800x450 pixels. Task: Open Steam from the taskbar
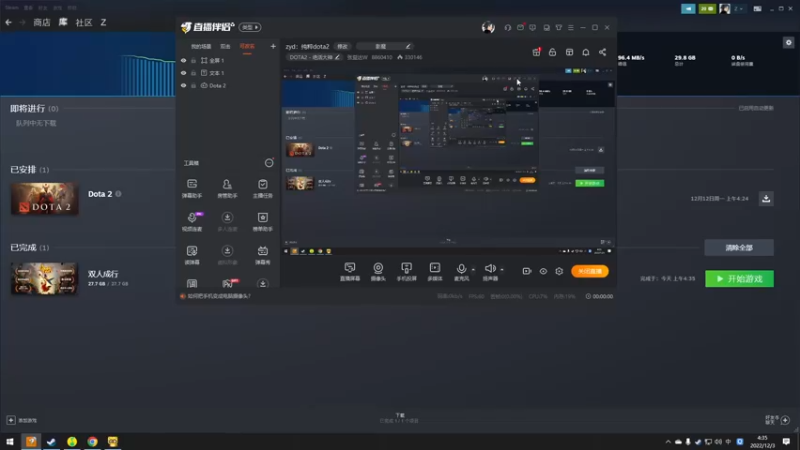[x=52, y=442]
